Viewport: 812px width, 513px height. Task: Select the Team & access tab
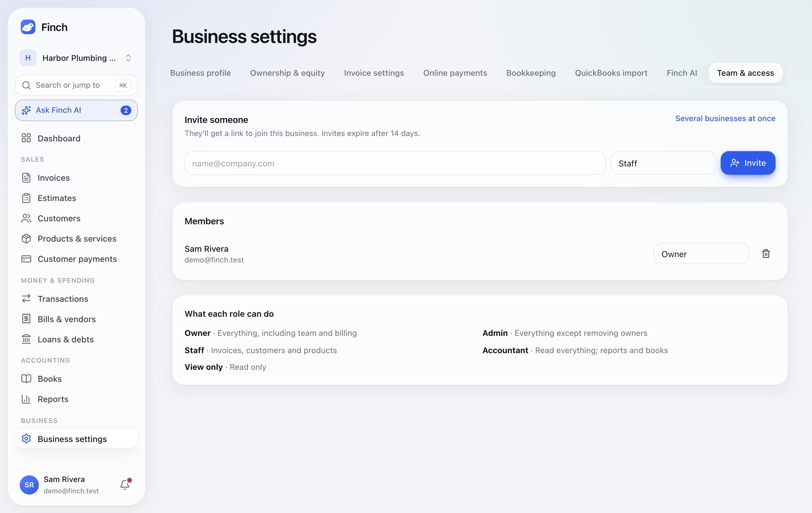[x=745, y=73]
